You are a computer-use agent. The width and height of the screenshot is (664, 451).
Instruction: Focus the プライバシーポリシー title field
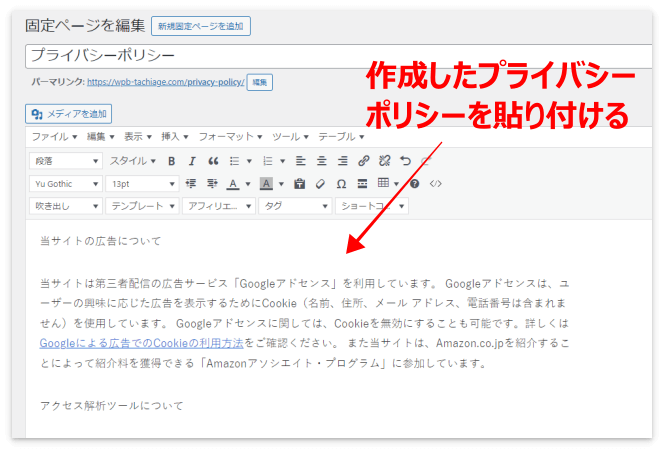click(339, 56)
